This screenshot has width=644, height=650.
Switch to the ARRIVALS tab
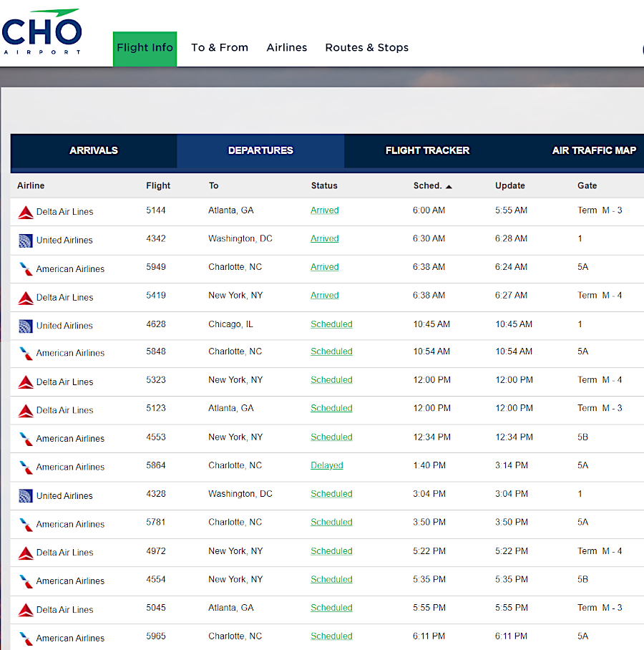94,150
